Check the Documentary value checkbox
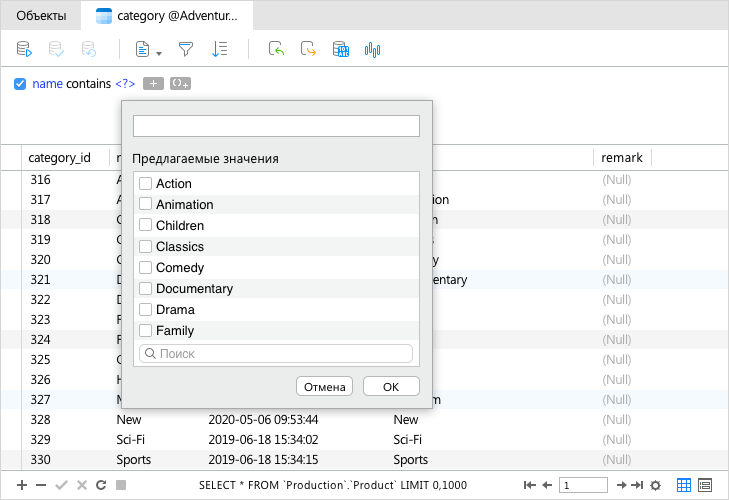The height and width of the screenshot is (500, 729). [146, 289]
